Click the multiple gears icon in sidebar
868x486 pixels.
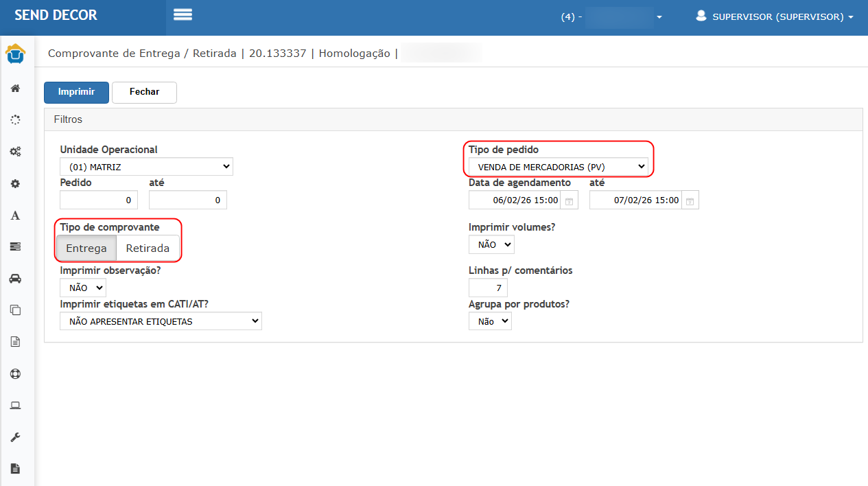pyautogui.click(x=15, y=152)
